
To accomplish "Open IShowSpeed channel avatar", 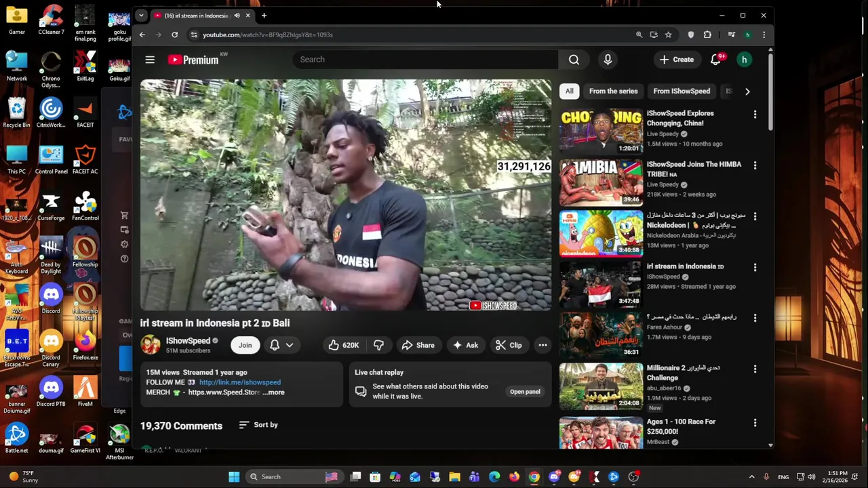I will [151, 344].
